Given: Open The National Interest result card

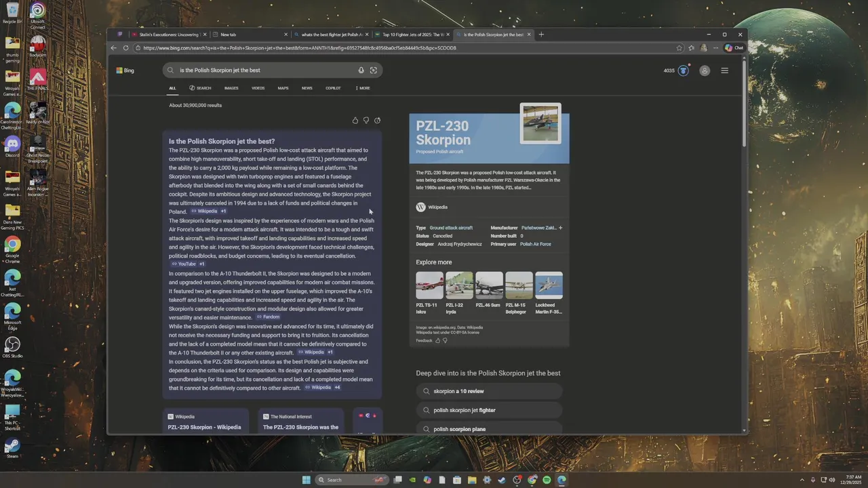Looking at the screenshot, I should tap(300, 422).
